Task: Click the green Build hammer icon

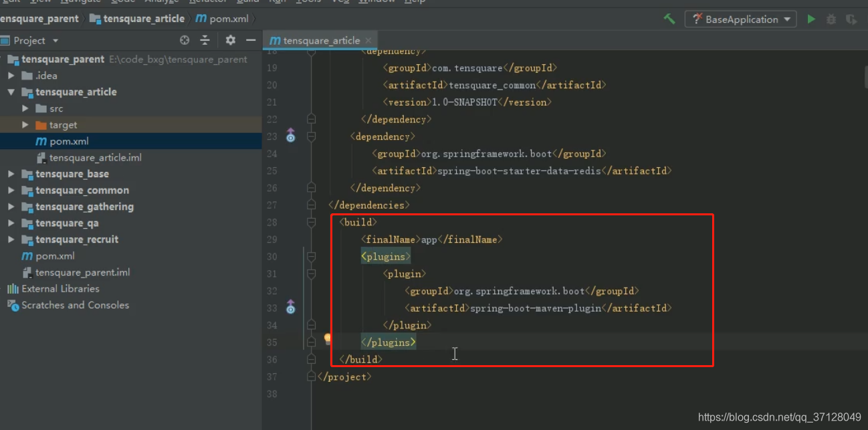Action: coord(669,19)
